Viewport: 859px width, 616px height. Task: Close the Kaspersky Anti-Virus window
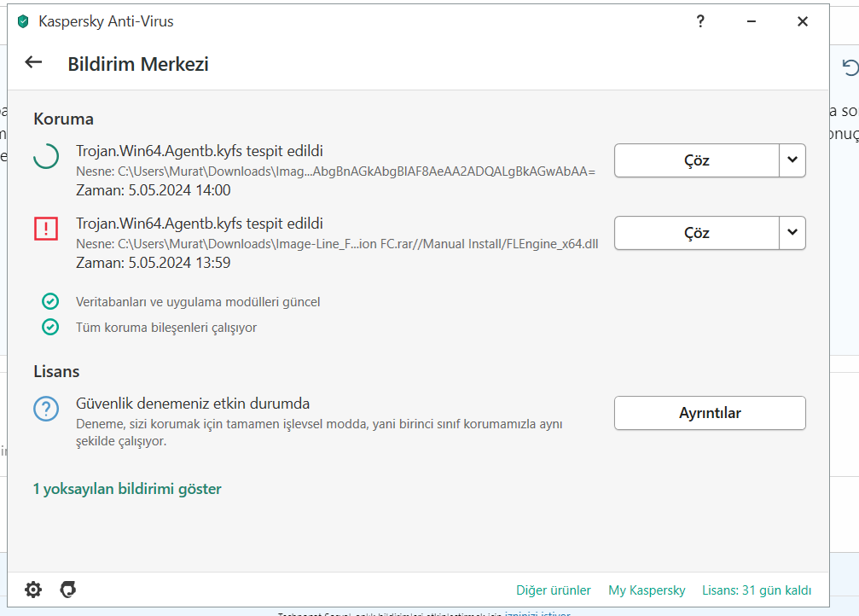pos(803,21)
